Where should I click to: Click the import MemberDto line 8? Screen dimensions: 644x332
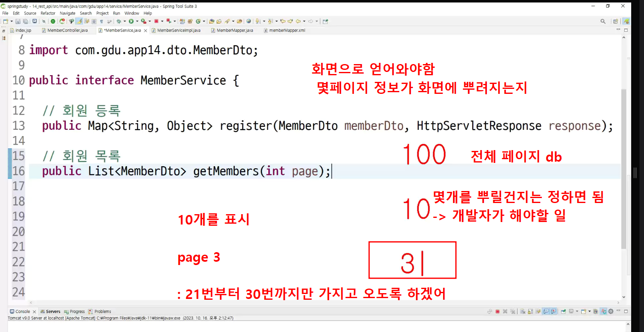point(143,50)
